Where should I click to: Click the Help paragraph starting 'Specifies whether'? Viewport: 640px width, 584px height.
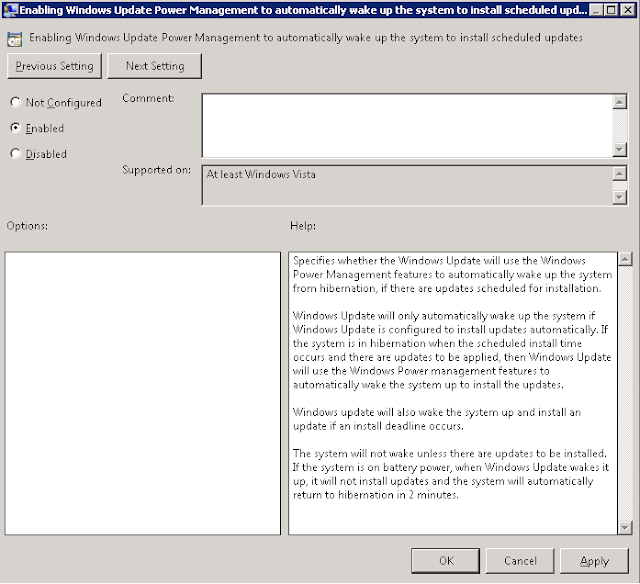point(452,274)
